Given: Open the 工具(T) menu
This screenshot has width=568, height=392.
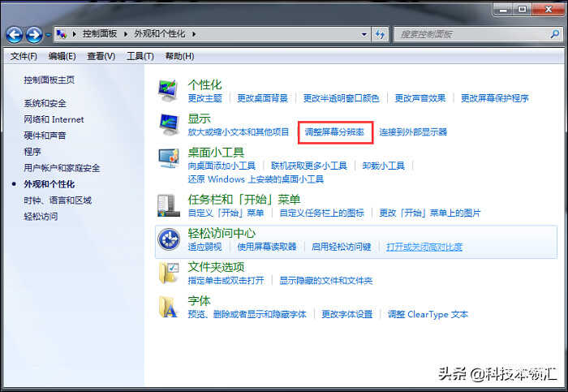Looking at the screenshot, I should pyautogui.click(x=140, y=56).
